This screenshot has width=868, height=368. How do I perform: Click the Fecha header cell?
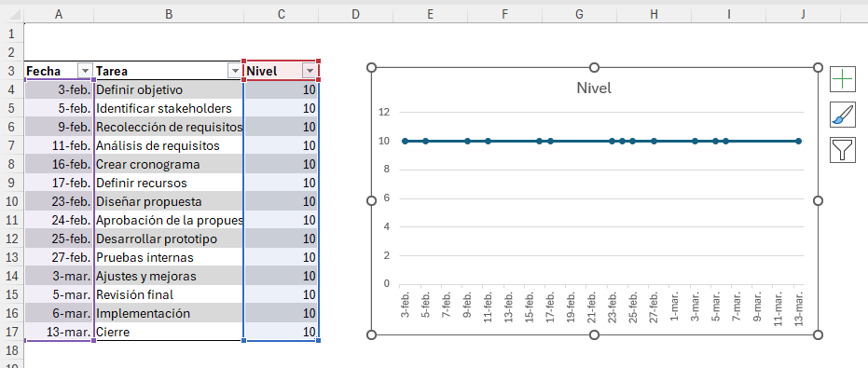click(x=59, y=71)
